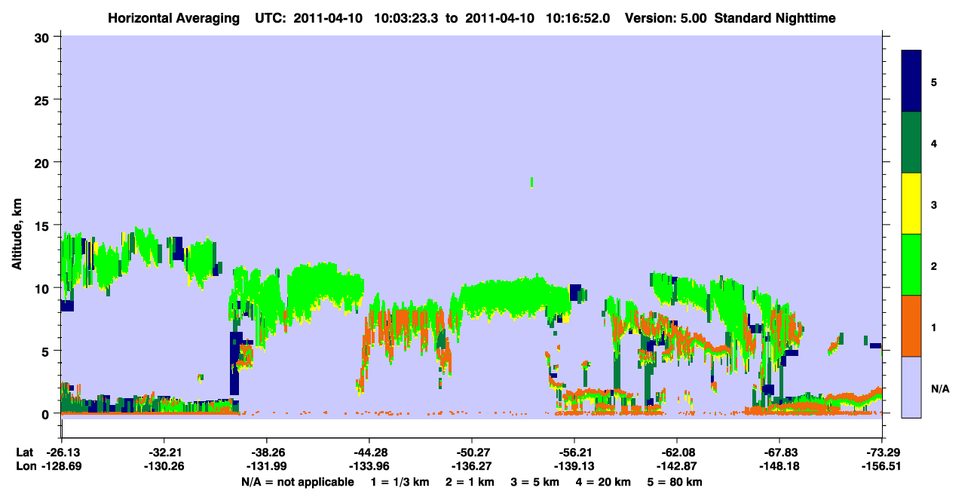The width and height of the screenshot is (980, 503).
Task: Click latitude value -56.21
Action: [x=574, y=452]
